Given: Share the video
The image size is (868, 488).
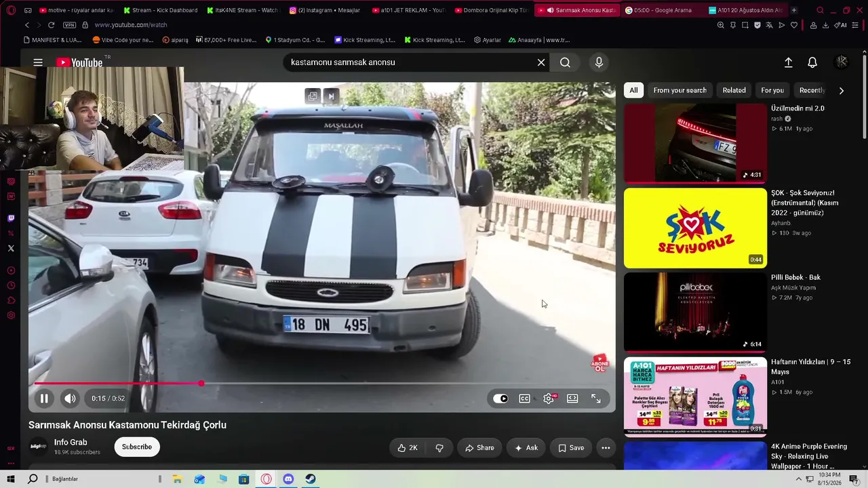Looking at the screenshot, I should tap(479, 447).
